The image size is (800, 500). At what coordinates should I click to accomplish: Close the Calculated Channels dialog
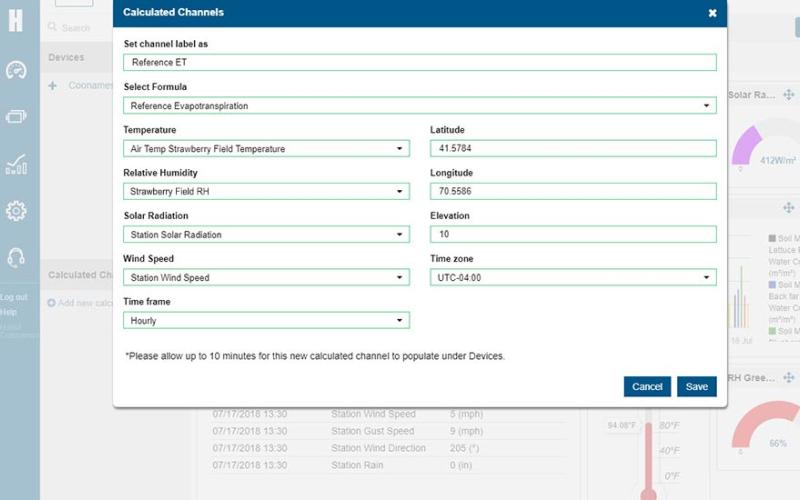pos(712,13)
